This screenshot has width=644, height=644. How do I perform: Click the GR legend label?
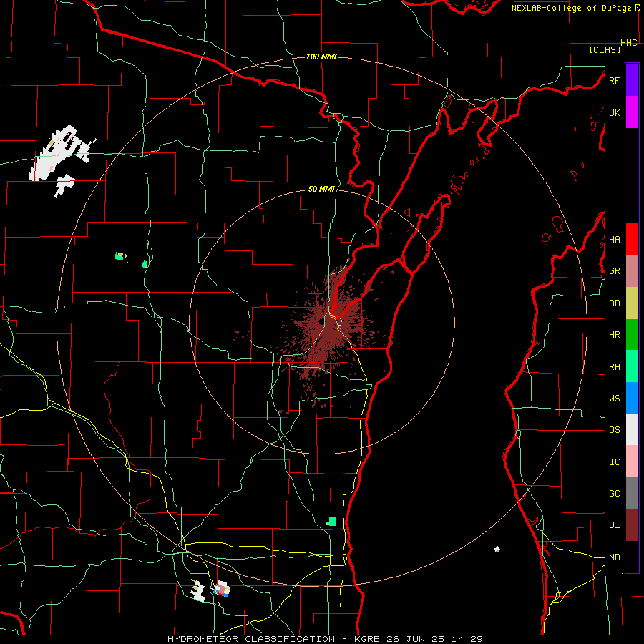coord(614,271)
